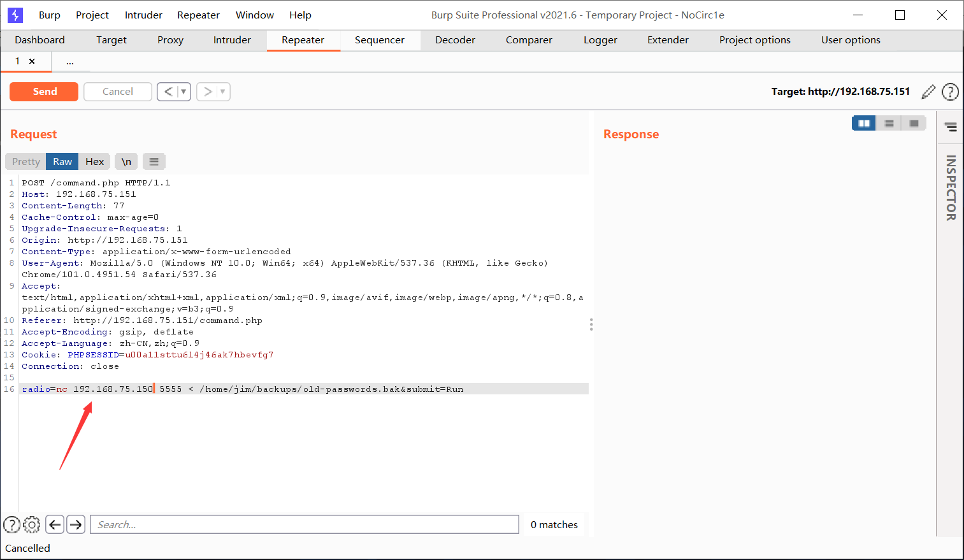The image size is (964, 560).
Task: Open message editor hamburger menu
Action: (x=154, y=162)
